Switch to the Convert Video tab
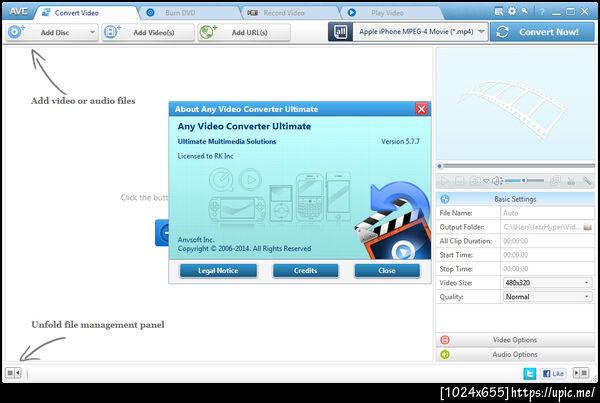Viewport: 600px width, 403px height. pos(76,13)
